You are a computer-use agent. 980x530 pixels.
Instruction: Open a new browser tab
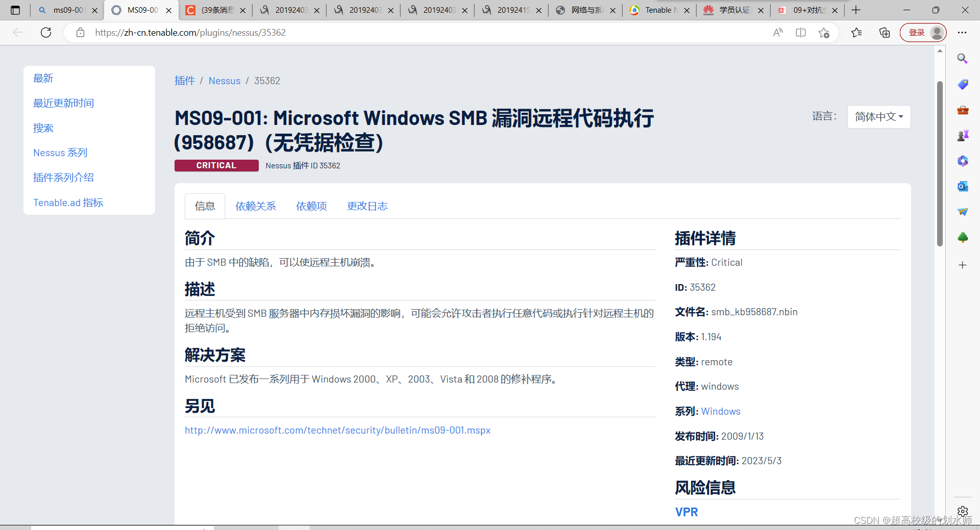(856, 10)
